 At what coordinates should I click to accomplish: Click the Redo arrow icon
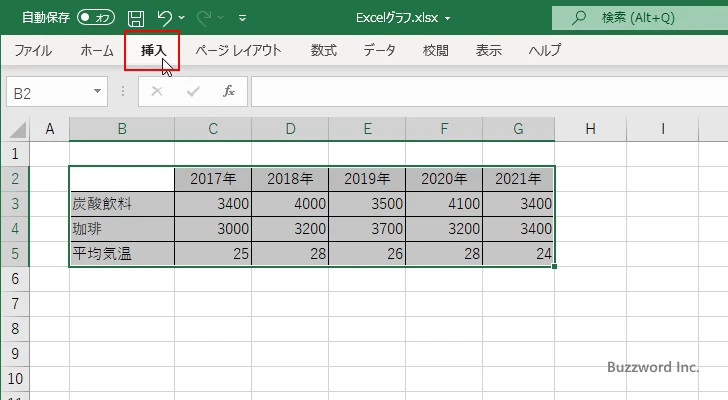(204, 18)
